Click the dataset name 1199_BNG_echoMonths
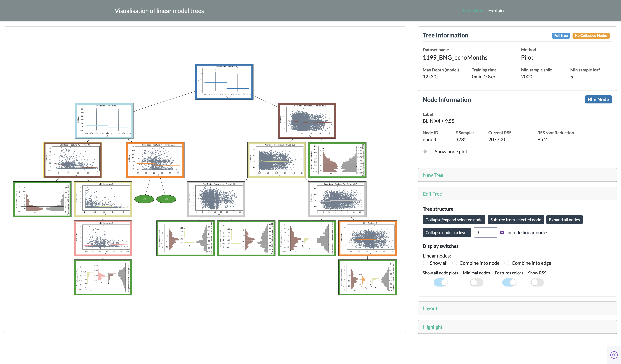The width and height of the screenshot is (621, 364). [455, 57]
